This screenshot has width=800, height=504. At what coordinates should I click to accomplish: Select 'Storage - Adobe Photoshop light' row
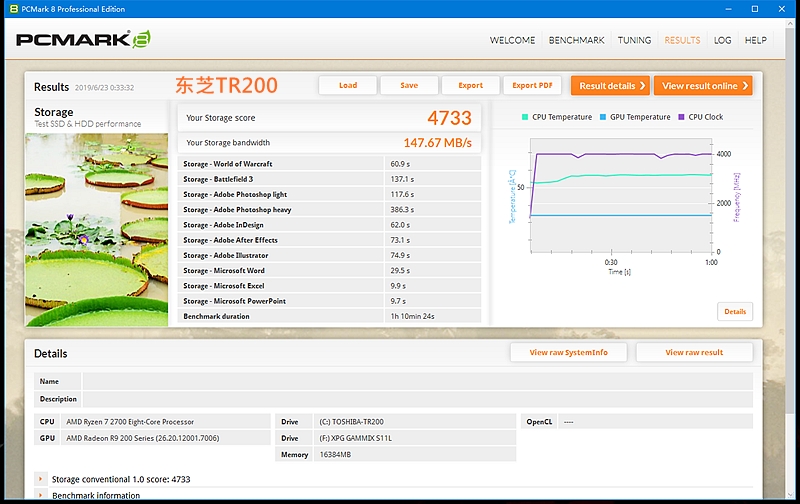pyautogui.click(x=329, y=194)
